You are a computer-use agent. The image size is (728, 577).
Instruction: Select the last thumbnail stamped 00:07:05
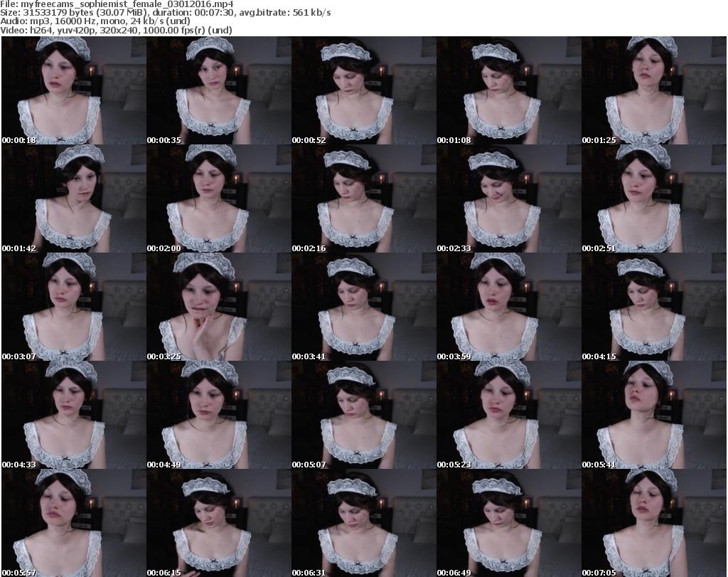tap(654, 523)
